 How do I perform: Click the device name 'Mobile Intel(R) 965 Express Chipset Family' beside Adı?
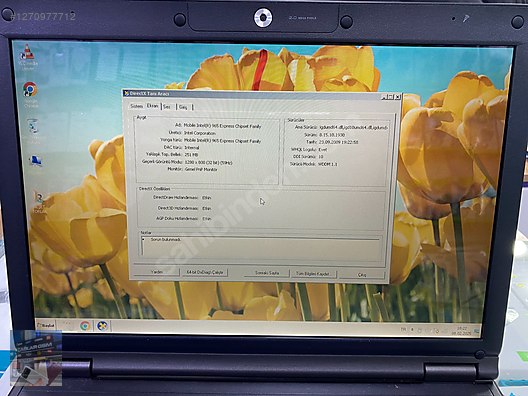223,126
